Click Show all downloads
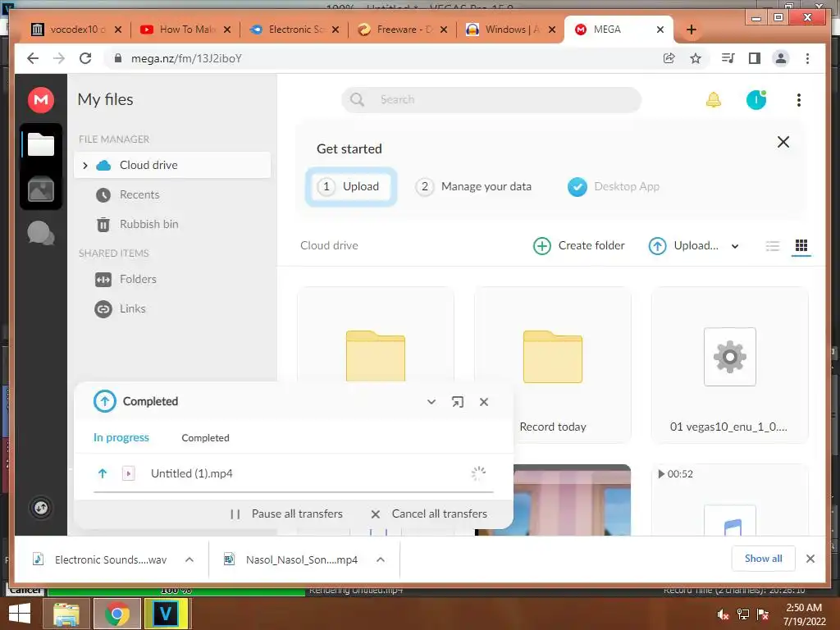840x630 pixels. click(x=763, y=559)
